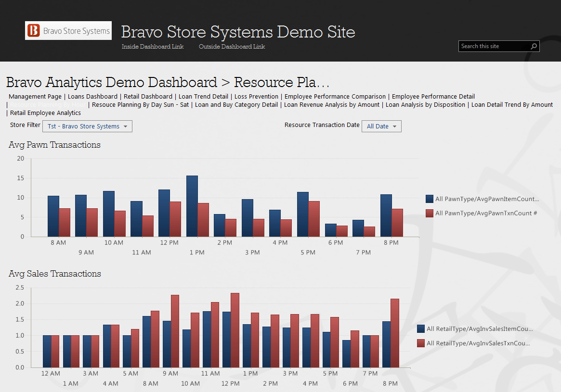
Task: Click the All RetailType/AvgInvSalesItemCou legend label
Action: [x=480, y=329]
